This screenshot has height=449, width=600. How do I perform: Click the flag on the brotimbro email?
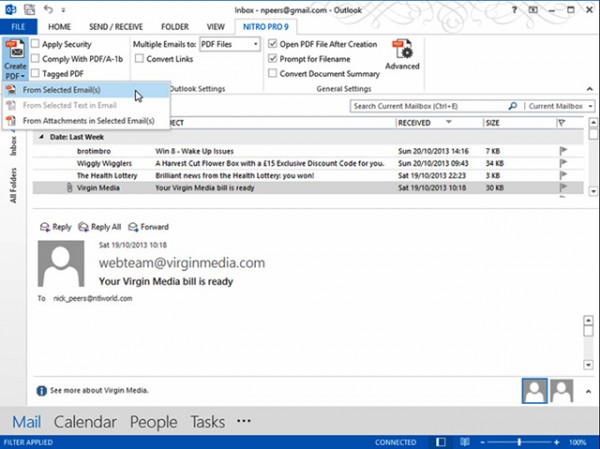[x=561, y=150]
